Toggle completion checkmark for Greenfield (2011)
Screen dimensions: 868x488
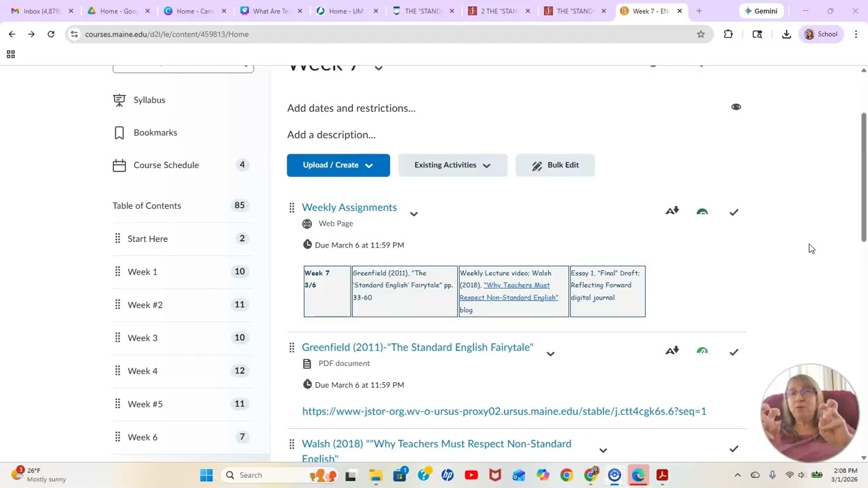(734, 352)
